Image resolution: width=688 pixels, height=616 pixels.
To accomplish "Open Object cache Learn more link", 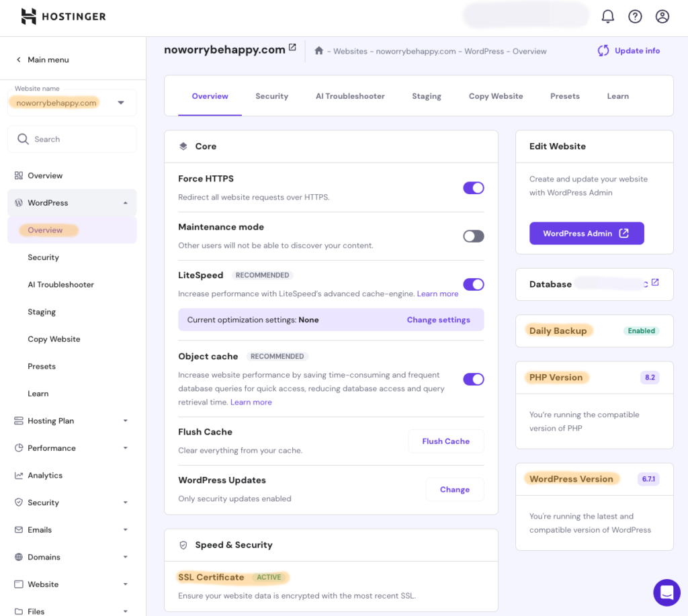I will [251, 402].
